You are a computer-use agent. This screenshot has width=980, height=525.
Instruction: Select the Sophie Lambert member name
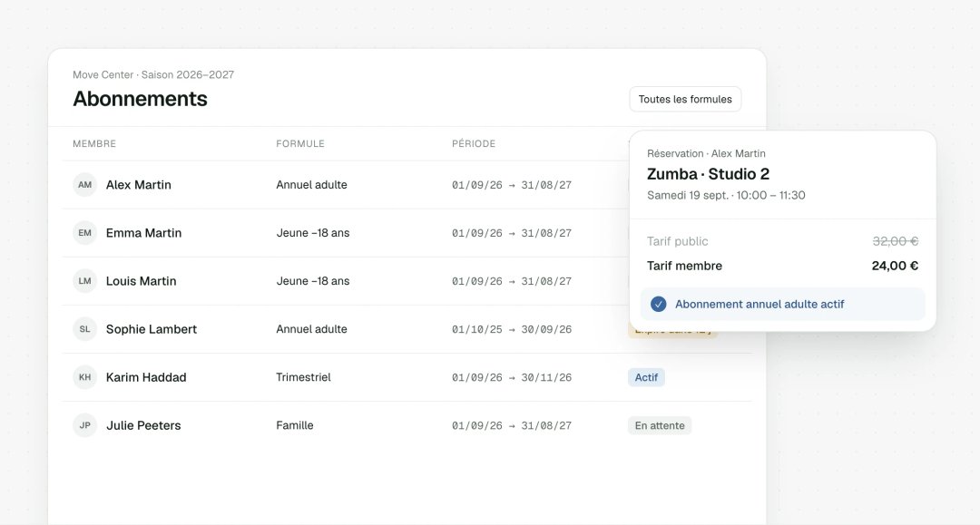(x=152, y=329)
